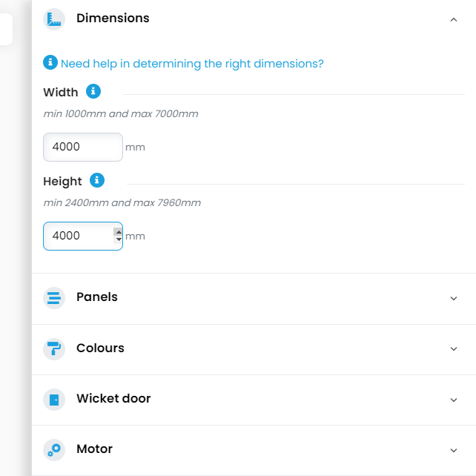
Task: Select the Wicket door heading text
Action: tap(113, 399)
